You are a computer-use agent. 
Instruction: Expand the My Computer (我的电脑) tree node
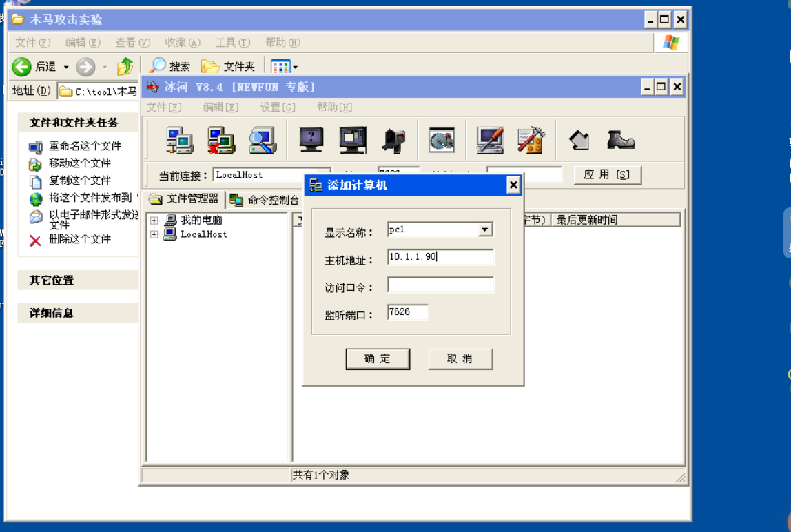pos(154,221)
